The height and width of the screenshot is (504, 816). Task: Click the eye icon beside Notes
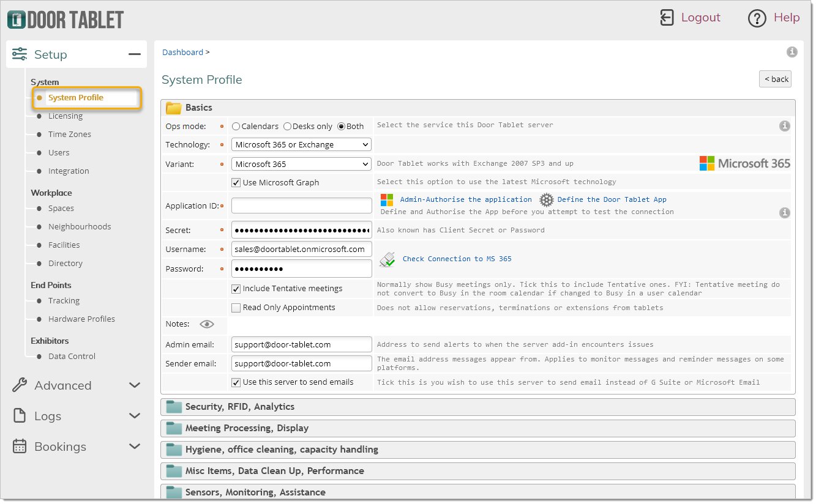(x=207, y=325)
